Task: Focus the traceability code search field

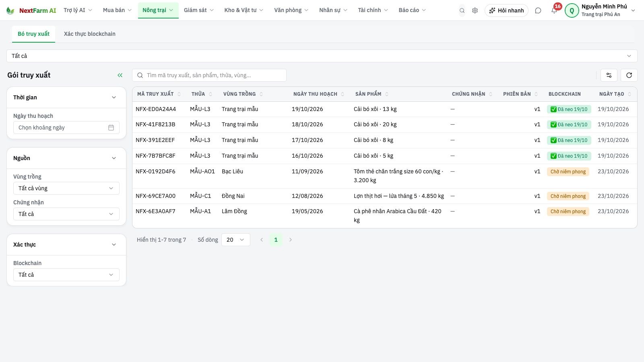Action: [x=209, y=75]
